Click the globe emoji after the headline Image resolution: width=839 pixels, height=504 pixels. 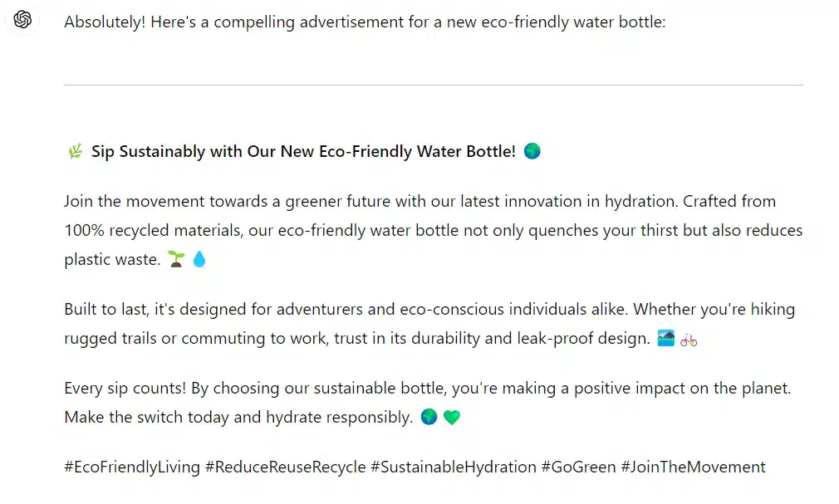coord(532,151)
